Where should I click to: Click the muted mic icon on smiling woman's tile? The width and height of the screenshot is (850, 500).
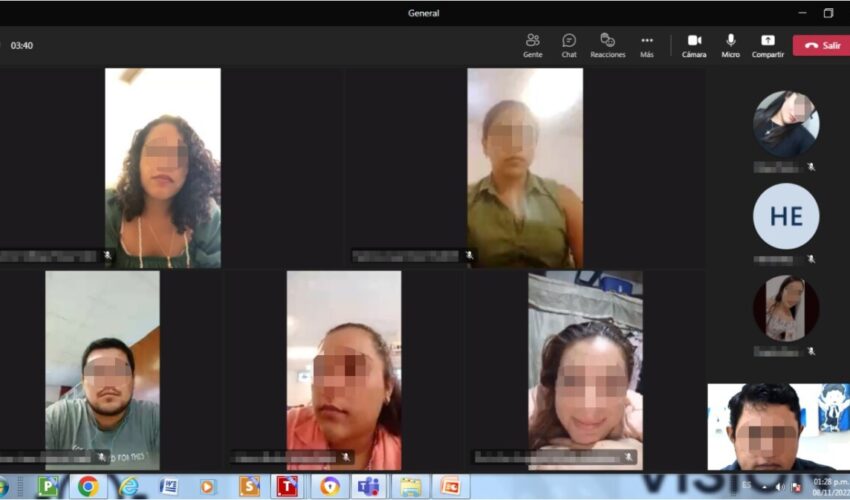tap(628, 458)
